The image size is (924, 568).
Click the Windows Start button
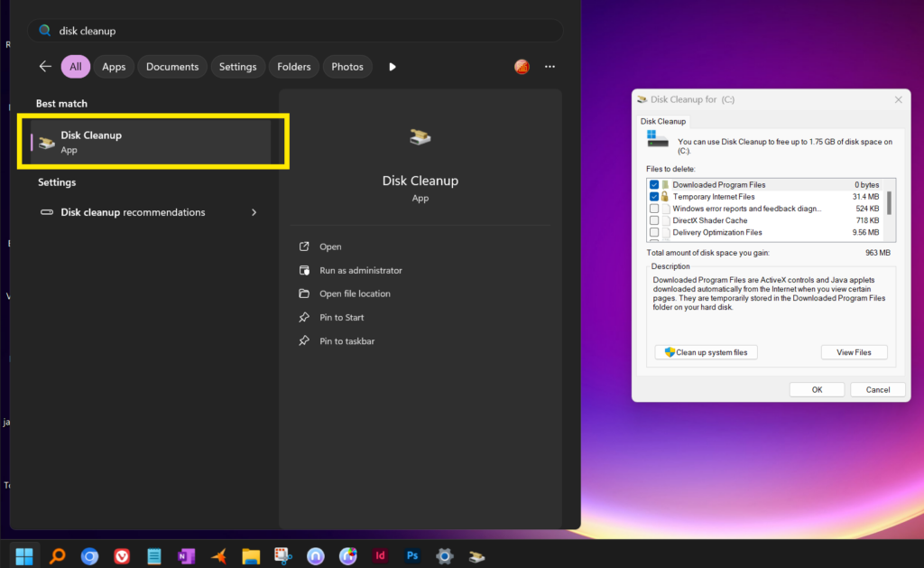[x=24, y=555]
